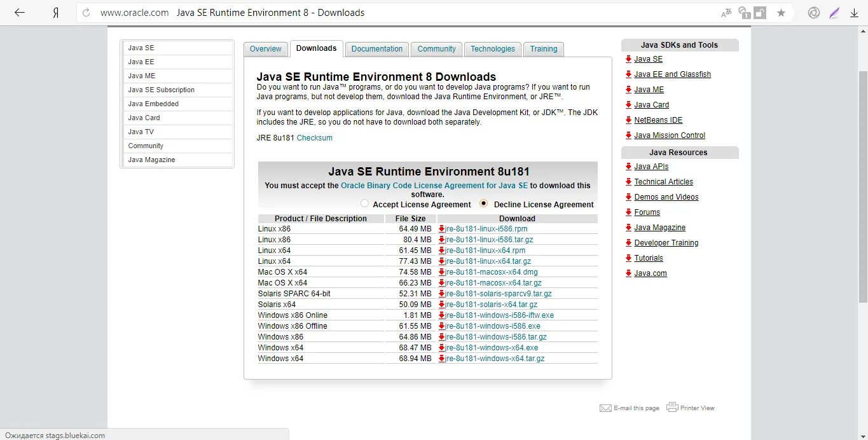
Task: Open the Demos and Videos link
Action: coord(666,197)
